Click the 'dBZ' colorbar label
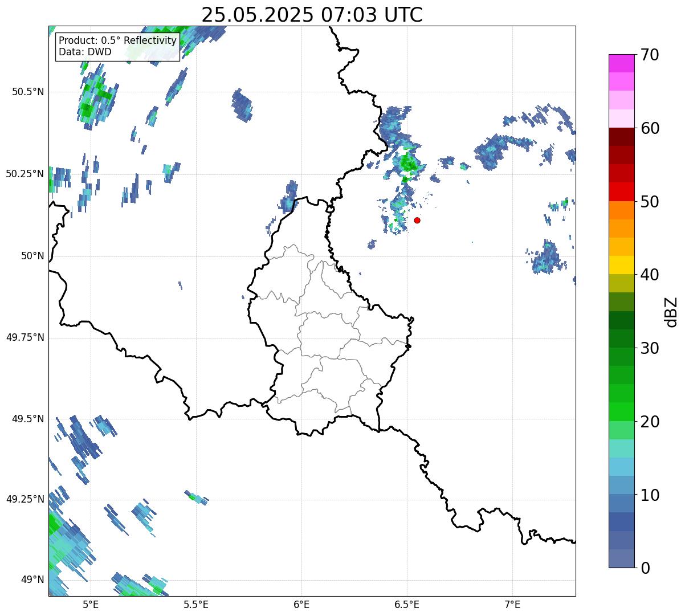Viewport: 685px width, 616px height. point(671,311)
